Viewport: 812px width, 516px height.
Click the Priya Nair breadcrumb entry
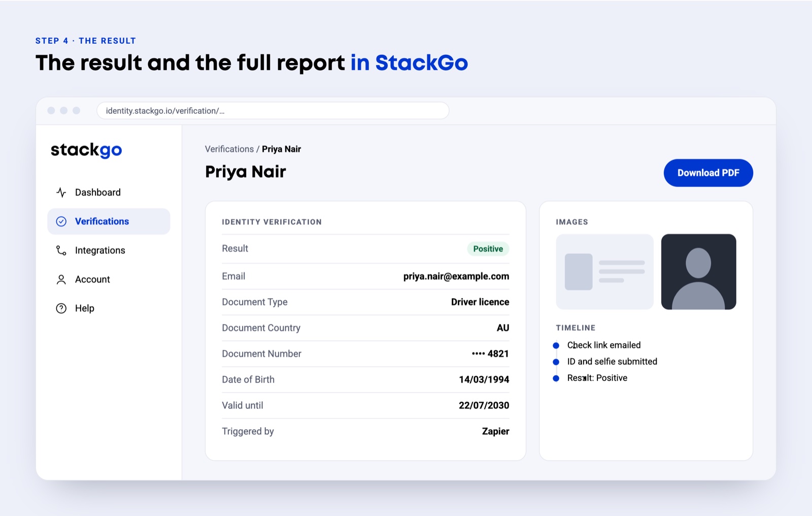(x=281, y=149)
